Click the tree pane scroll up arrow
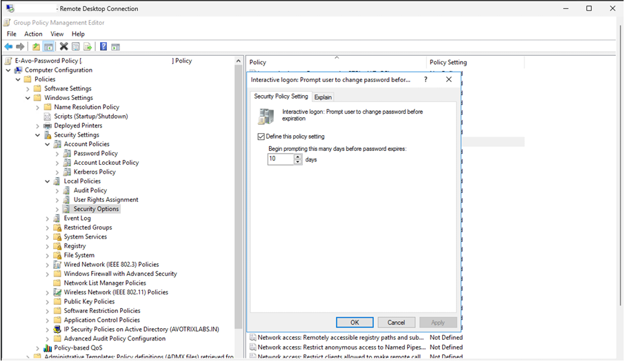 (239, 61)
